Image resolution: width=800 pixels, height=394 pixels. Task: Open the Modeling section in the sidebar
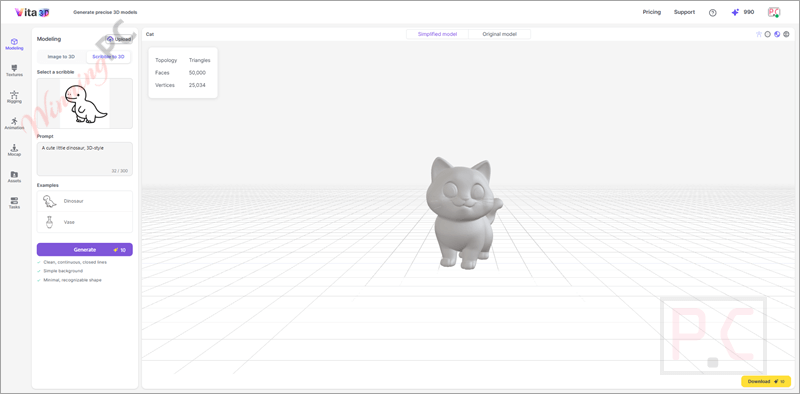click(14, 44)
